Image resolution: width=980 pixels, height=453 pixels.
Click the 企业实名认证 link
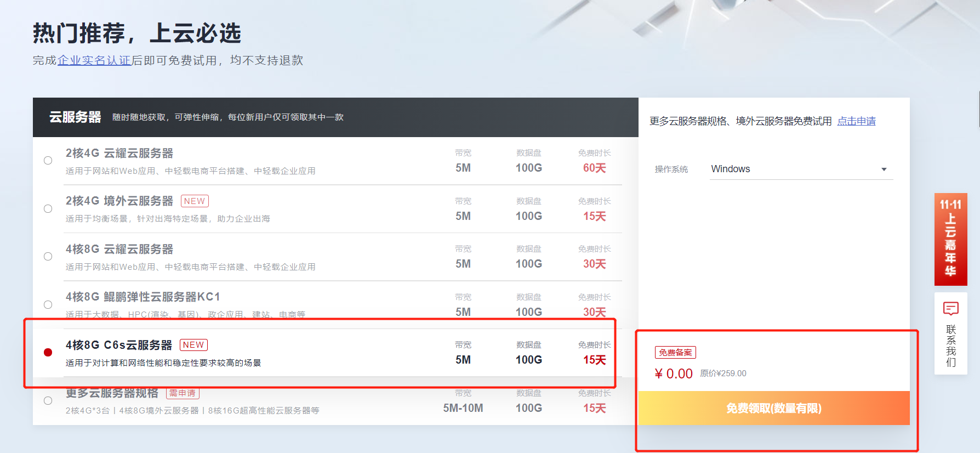pos(94,60)
